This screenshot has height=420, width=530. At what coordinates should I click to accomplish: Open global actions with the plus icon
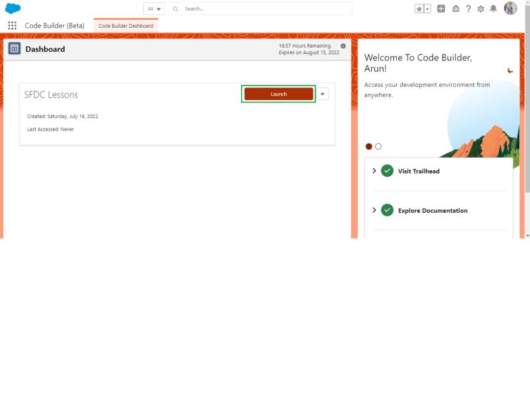(x=441, y=9)
